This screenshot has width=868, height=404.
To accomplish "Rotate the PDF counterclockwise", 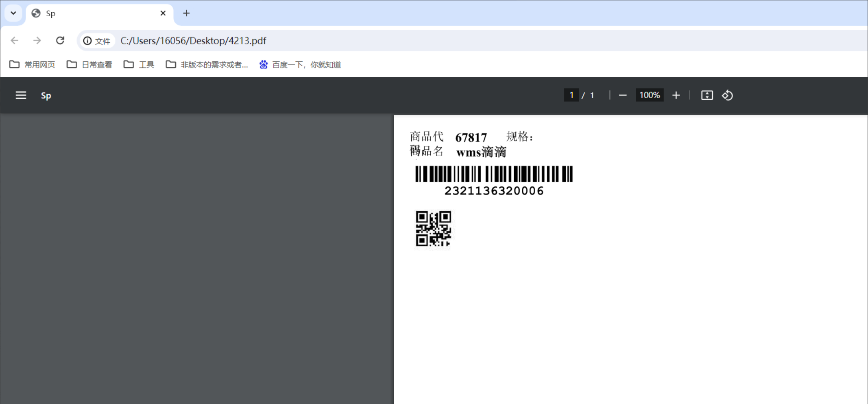I will point(727,95).
